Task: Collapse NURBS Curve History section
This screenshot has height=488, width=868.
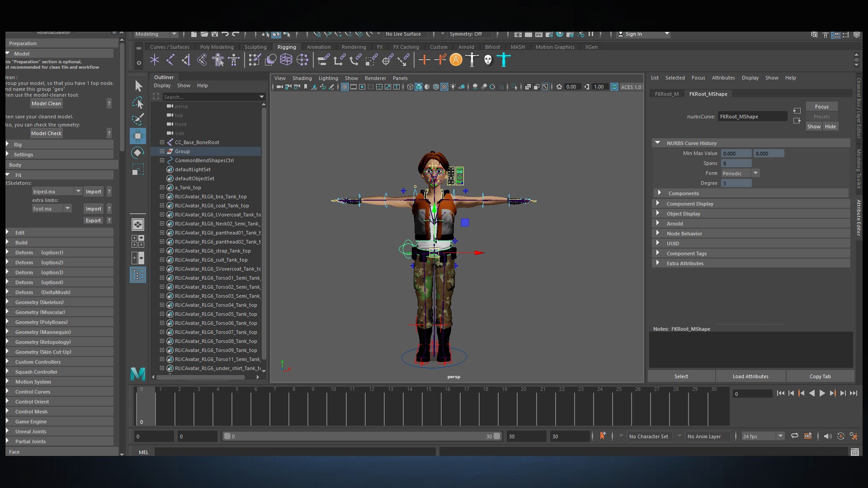Action: (751, 143)
